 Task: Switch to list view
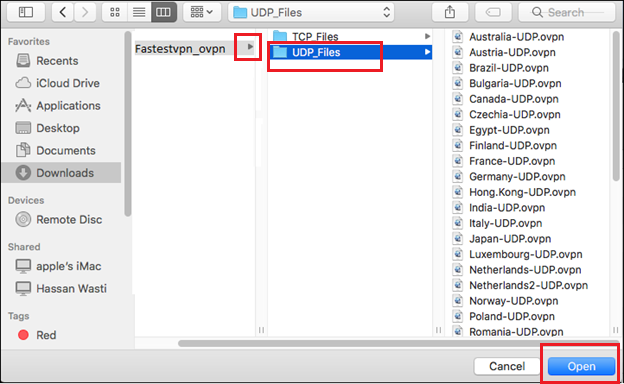pyautogui.click(x=139, y=12)
